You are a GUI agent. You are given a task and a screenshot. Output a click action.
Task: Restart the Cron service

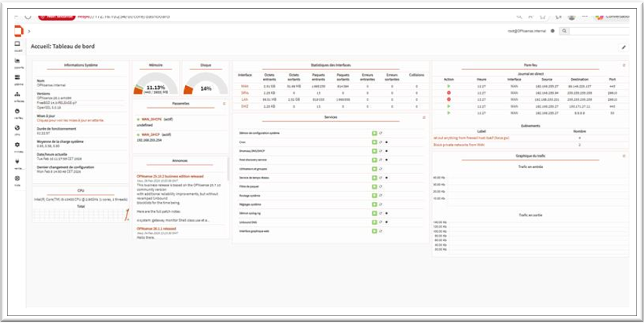pos(380,142)
